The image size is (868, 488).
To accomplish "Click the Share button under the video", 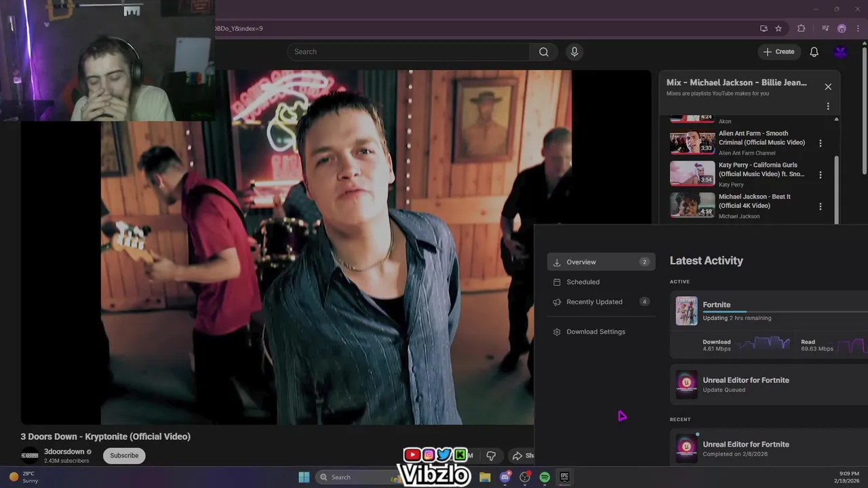I will pos(523,455).
